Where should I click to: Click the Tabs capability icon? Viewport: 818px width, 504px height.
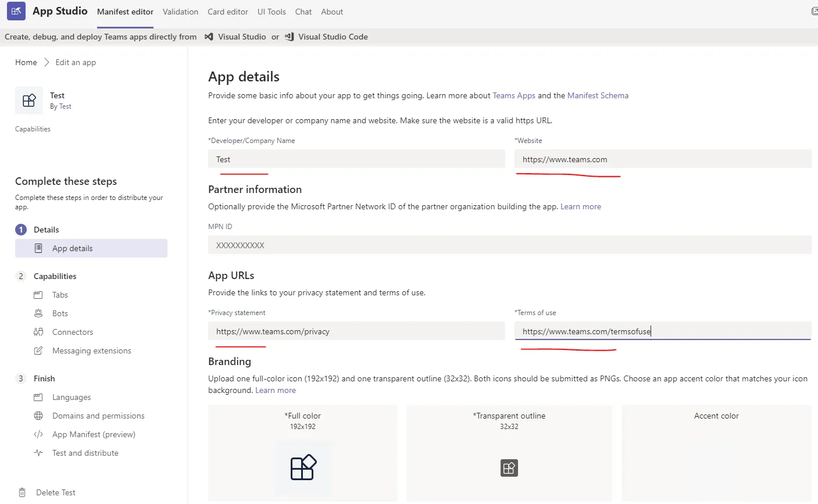tap(38, 295)
